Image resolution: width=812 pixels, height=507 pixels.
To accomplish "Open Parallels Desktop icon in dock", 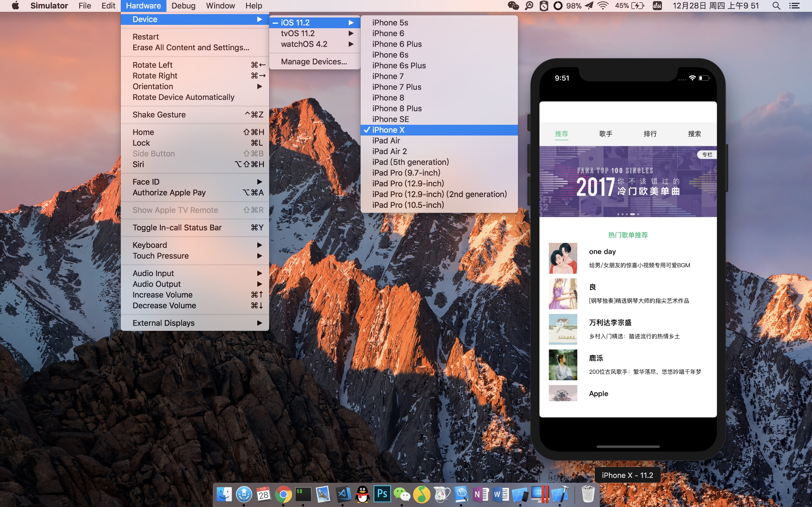I will pos(541,494).
